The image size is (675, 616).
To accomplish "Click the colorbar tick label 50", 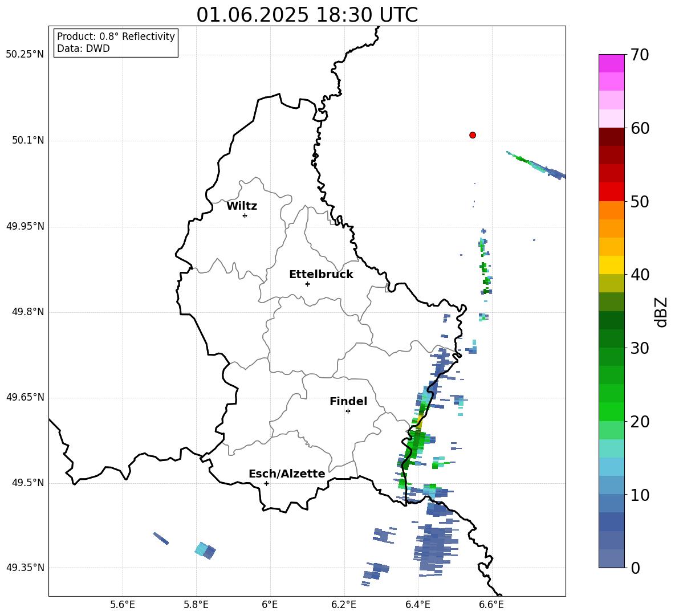I will tap(640, 202).
